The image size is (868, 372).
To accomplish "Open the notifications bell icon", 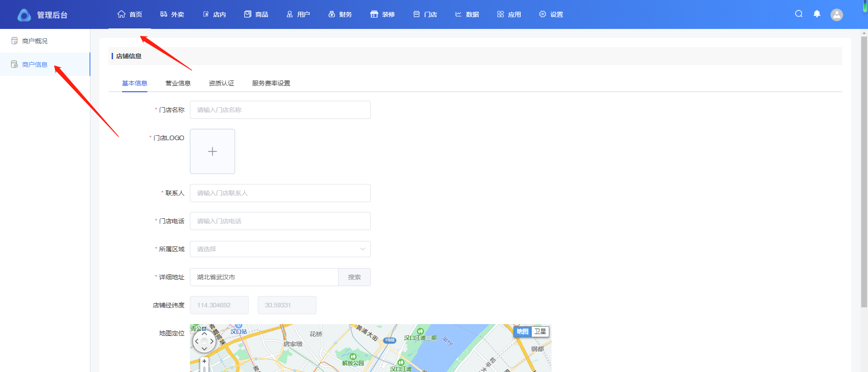I will click(x=817, y=14).
